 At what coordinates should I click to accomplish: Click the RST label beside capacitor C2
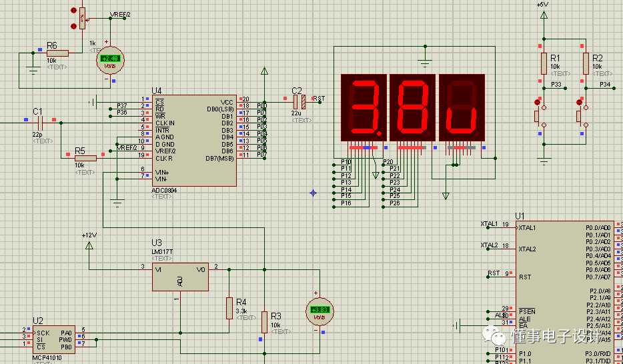click(x=319, y=99)
